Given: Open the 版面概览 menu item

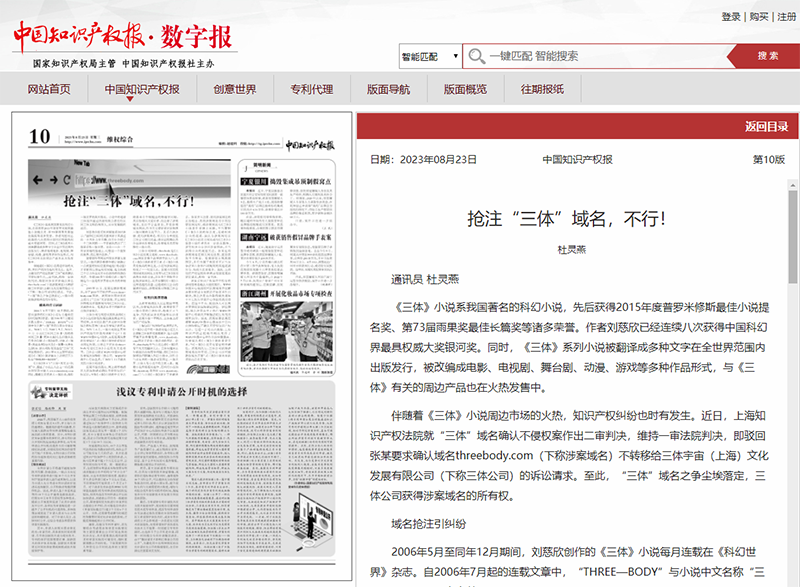Looking at the screenshot, I should click(x=465, y=89).
